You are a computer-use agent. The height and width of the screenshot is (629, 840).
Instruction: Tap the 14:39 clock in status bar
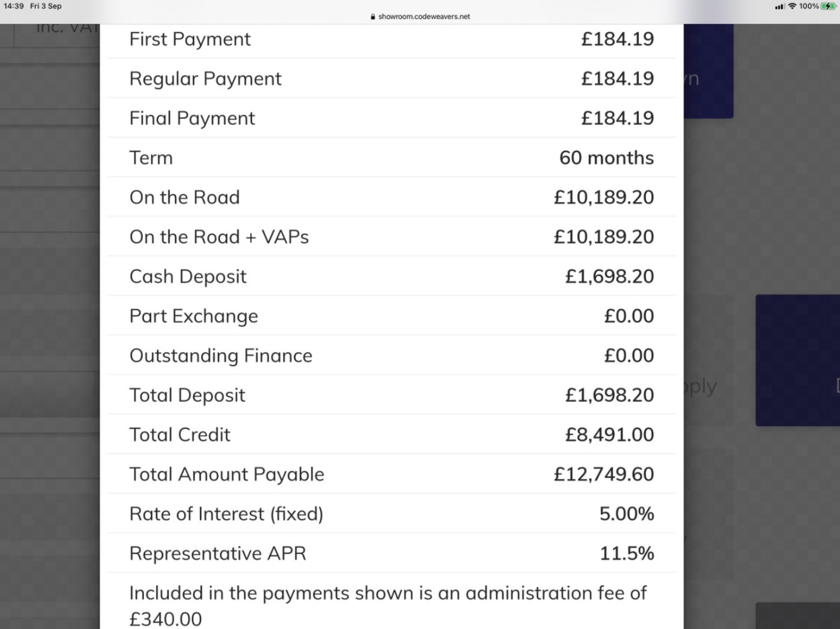point(14,6)
